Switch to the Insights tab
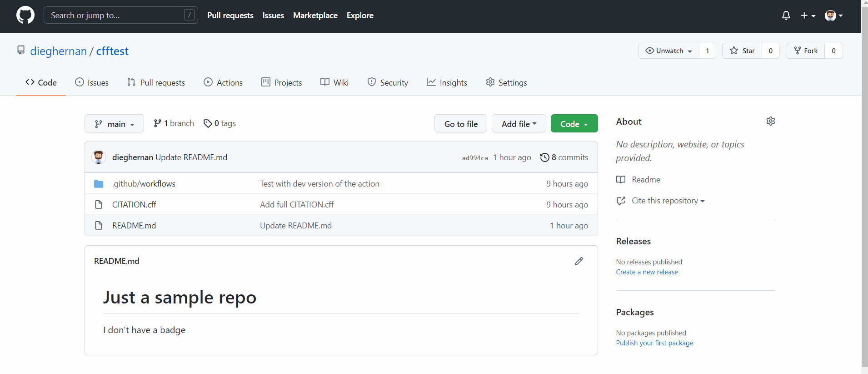This screenshot has width=868, height=374. [447, 82]
